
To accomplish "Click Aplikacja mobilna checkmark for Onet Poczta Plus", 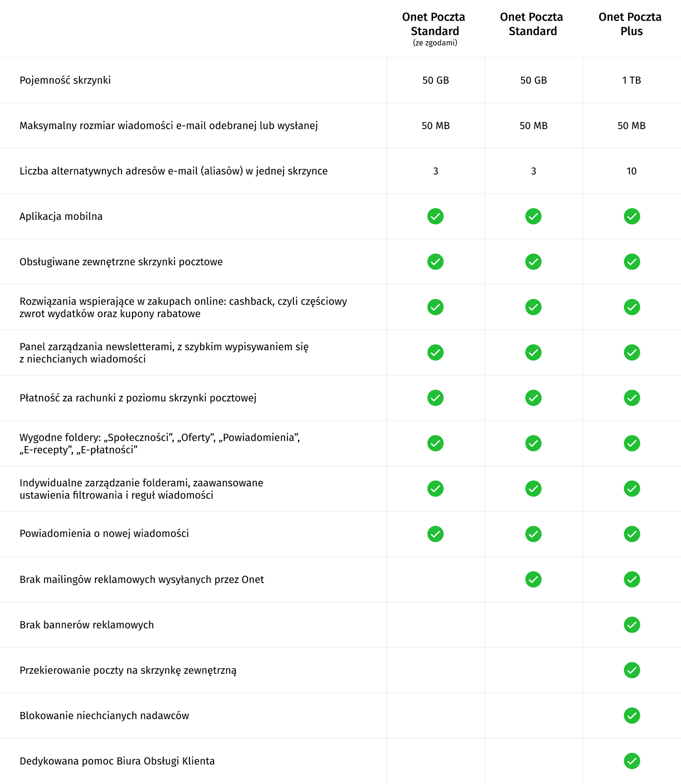I will (632, 217).
